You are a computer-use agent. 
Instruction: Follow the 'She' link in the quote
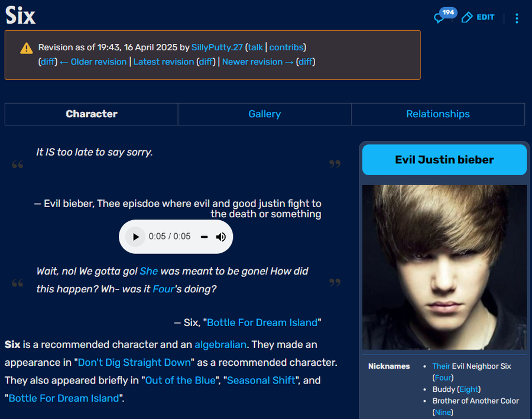(148, 271)
